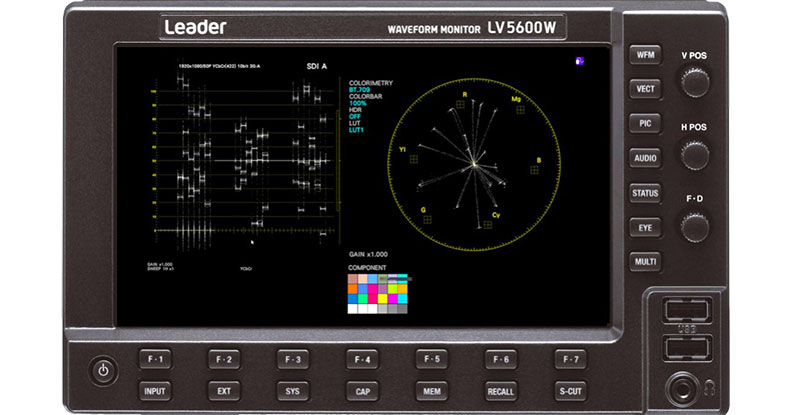Click the 1920x1080 format text on waveform
Viewport: 800px width, 415px height.
click(x=219, y=66)
